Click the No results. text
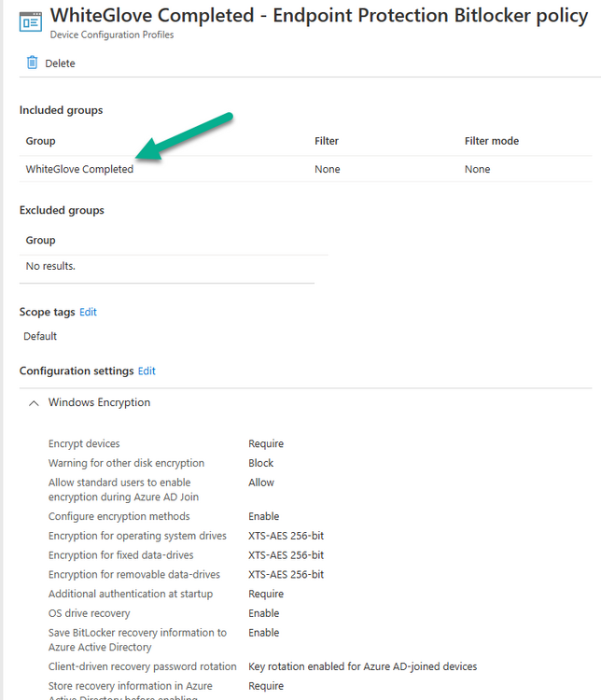The height and width of the screenshot is (700, 601). [50, 266]
